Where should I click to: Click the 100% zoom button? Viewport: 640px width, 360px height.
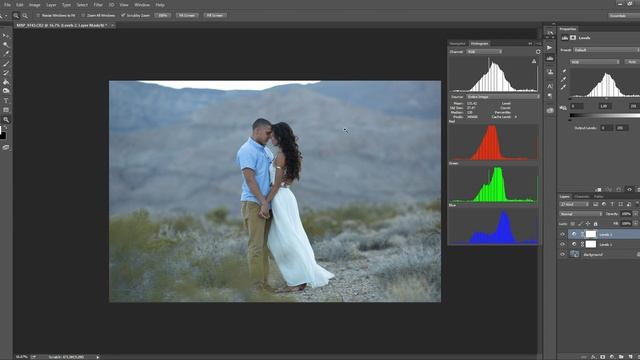(163, 16)
